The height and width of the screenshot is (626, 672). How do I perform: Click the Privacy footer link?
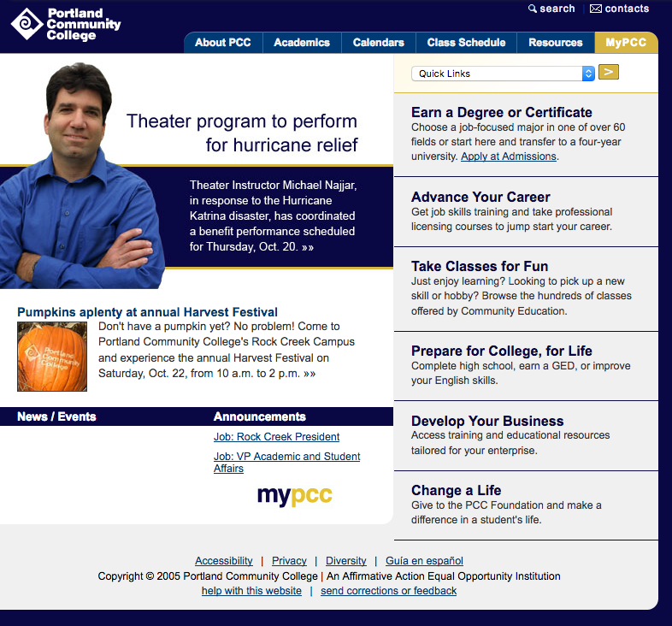point(289,561)
